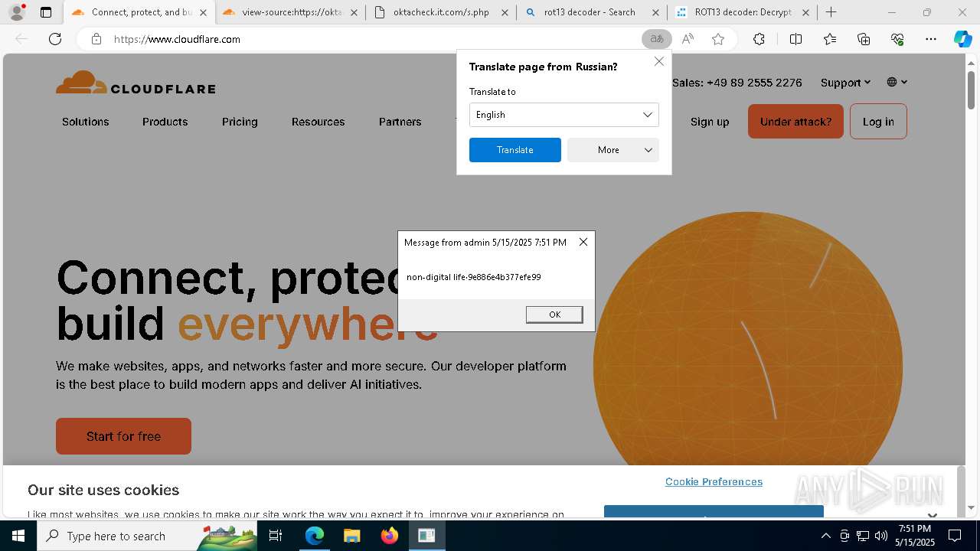The image size is (980, 551).
Task: Open Task View on taskbar
Action: [276, 536]
